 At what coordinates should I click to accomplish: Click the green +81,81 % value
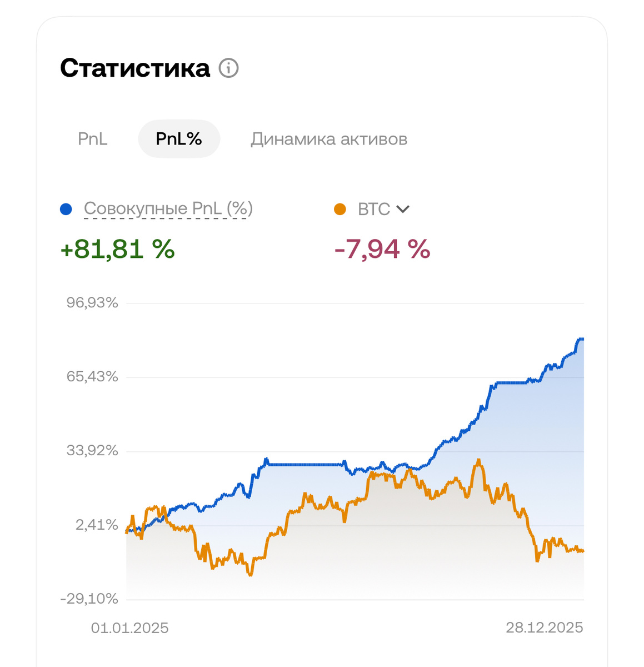[117, 249]
